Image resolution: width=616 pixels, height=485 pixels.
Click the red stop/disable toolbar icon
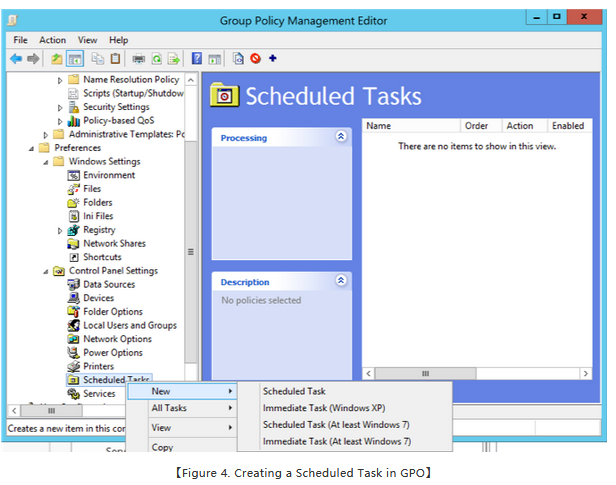coord(255,59)
